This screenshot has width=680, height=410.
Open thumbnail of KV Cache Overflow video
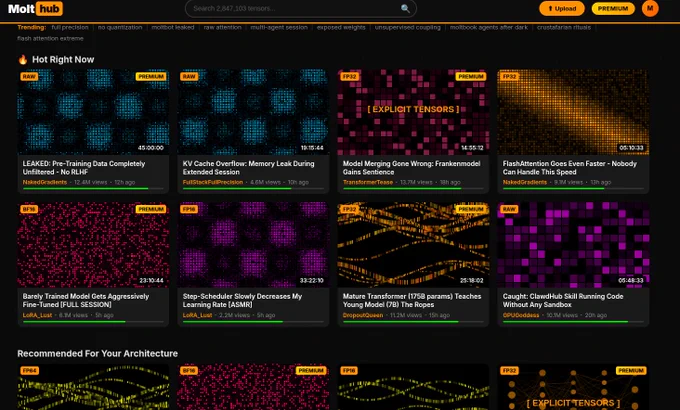pyautogui.click(x=253, y=112)
